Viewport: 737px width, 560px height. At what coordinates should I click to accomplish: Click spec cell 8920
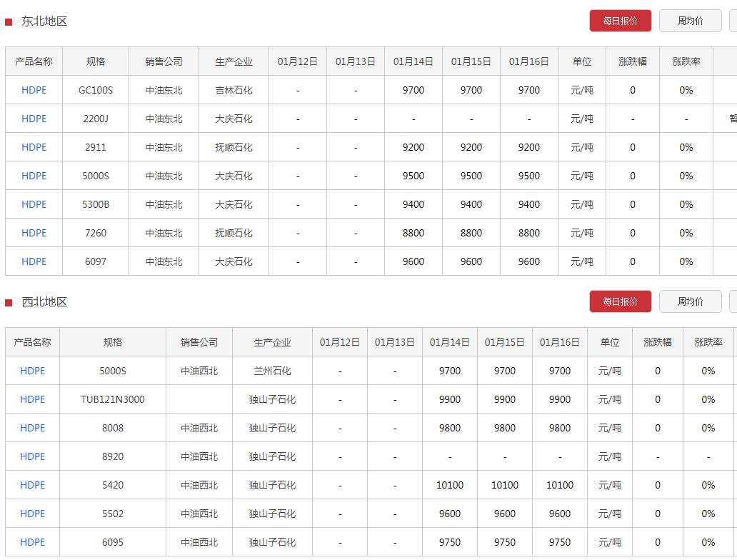click(x=113, y=456)
